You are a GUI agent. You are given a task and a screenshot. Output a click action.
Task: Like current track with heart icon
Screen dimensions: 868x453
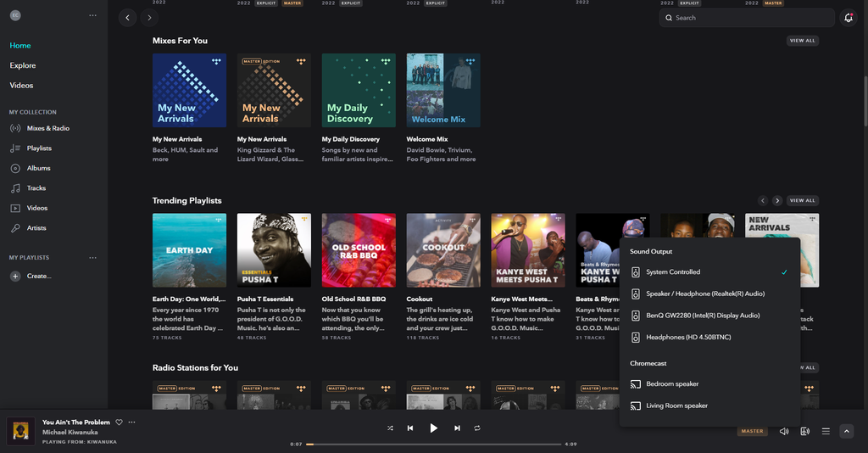[x=119, y=422]
